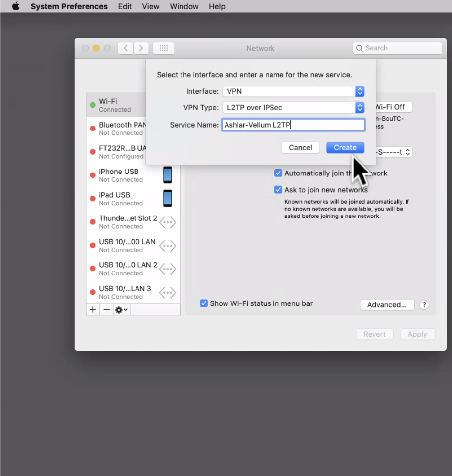Disable Show Wi-Fi status in menu bar
Screen dimensions: 452x476
[x=203, y=303]
